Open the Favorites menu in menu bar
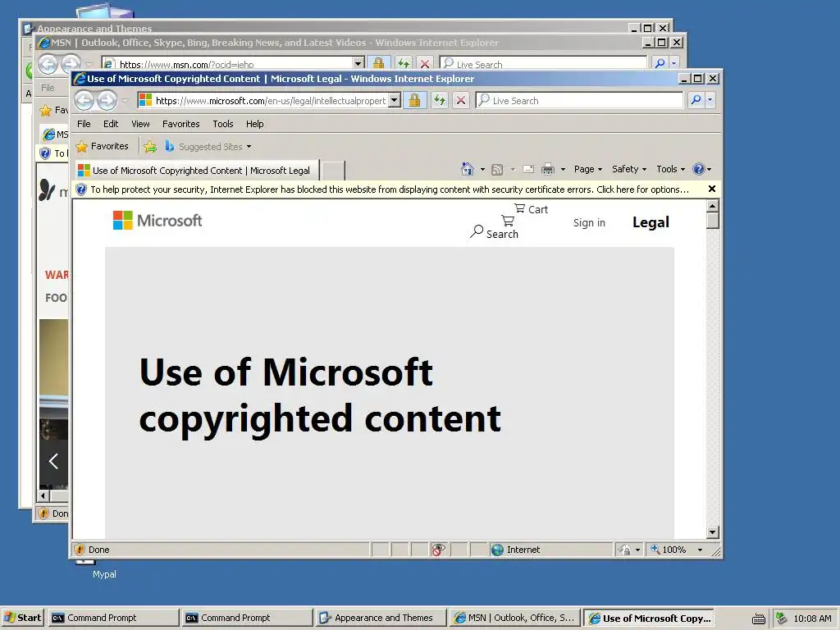 point(181,124)
